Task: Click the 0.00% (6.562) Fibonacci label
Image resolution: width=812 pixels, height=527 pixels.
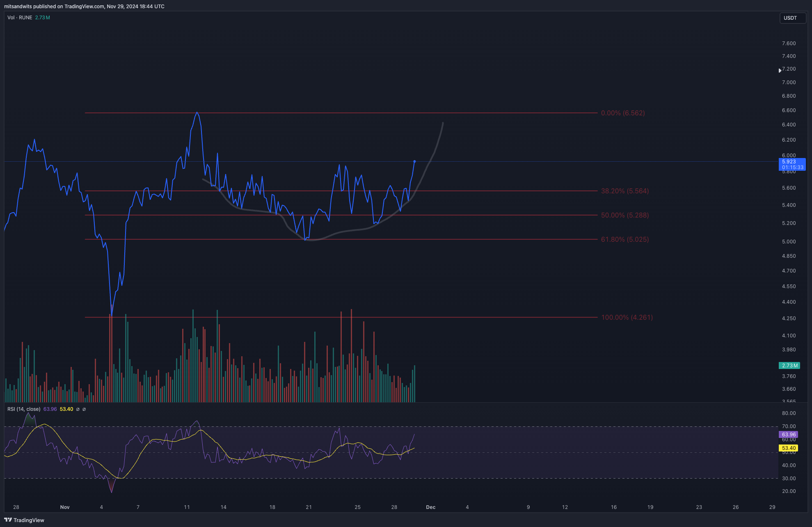Action: tap(623, 113)
